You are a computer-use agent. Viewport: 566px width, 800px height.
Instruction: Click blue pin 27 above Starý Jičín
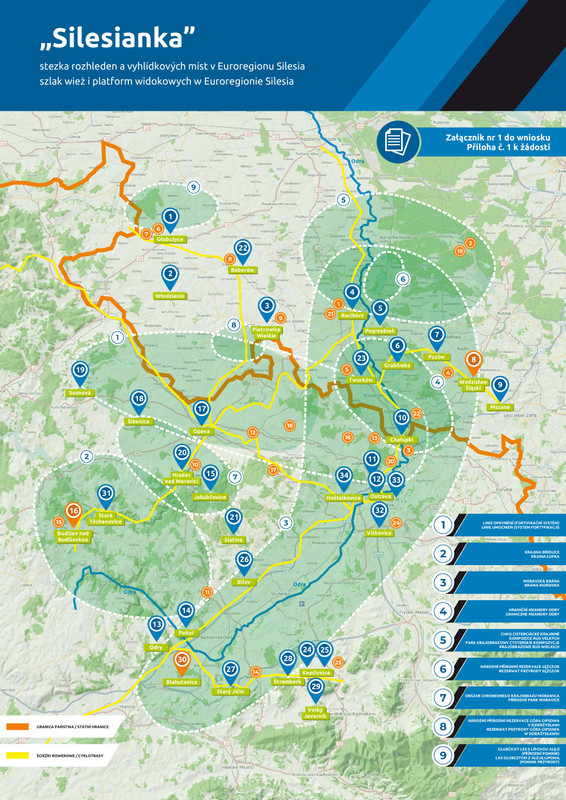pyautogui.click(x=231, y=672)
